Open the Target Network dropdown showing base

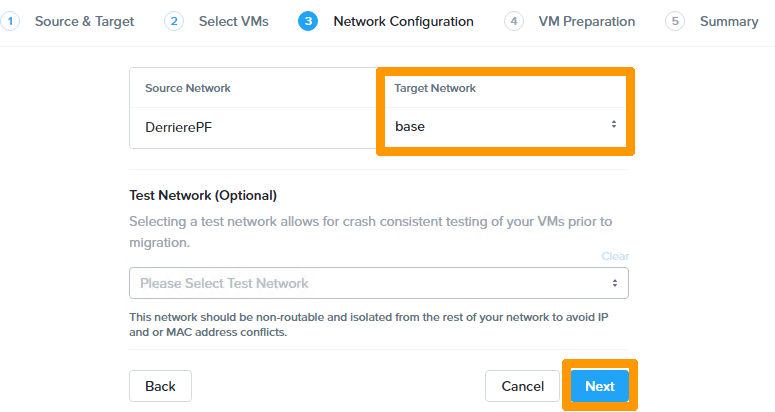pos(505,126)
